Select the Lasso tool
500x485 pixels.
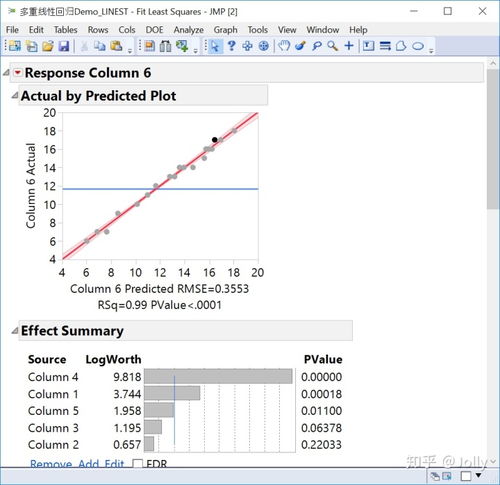[317, 46]
